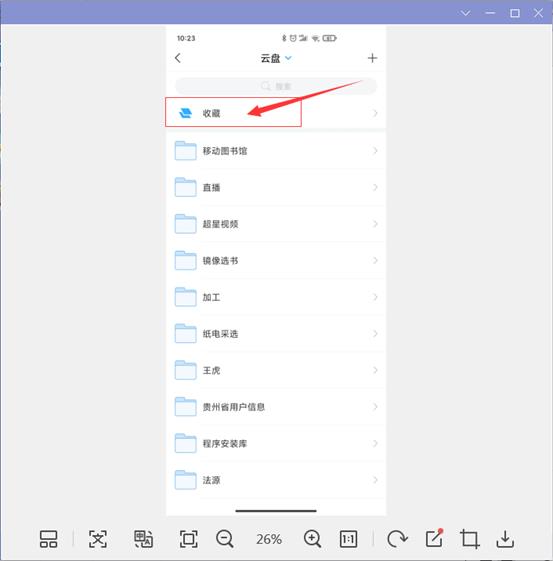Viewport: 553px width, 561px height.
Task: Save image with the download icon
Action: 505,539
